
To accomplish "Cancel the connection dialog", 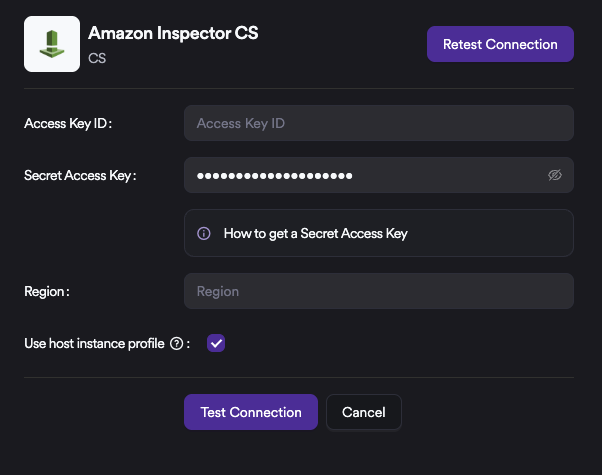I will pyautogui.click(x=363, y=412).
